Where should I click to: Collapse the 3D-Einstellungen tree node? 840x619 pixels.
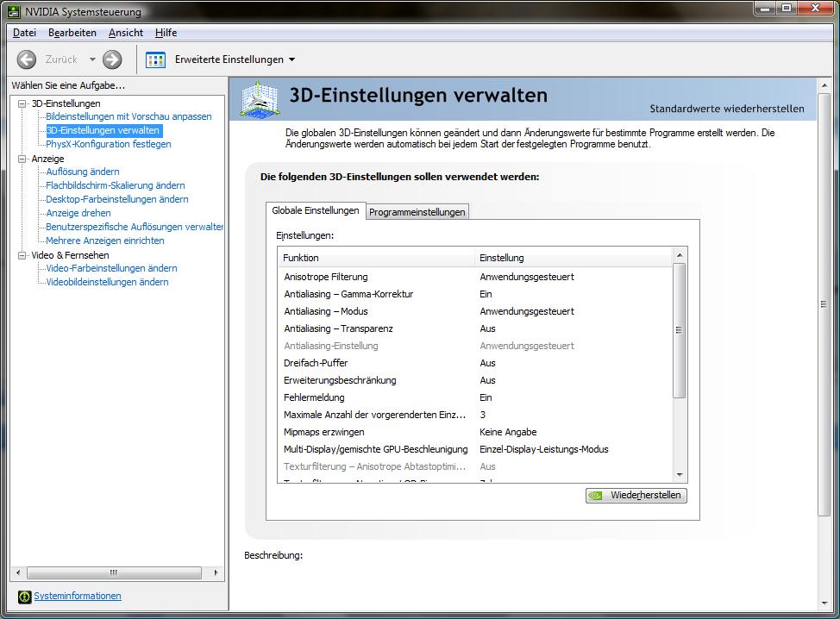pyautogui.click(x=22, y=103)
